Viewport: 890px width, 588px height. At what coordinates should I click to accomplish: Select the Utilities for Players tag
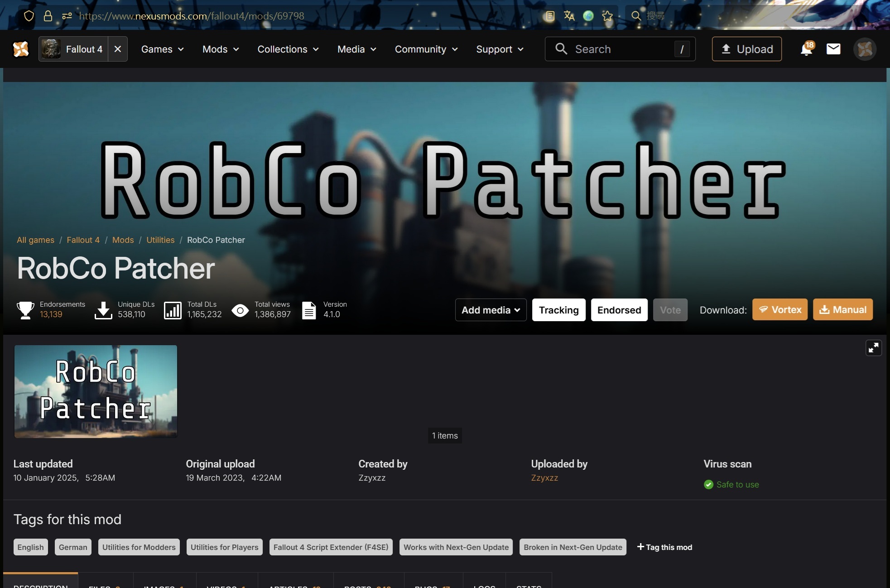click(224, 547)
